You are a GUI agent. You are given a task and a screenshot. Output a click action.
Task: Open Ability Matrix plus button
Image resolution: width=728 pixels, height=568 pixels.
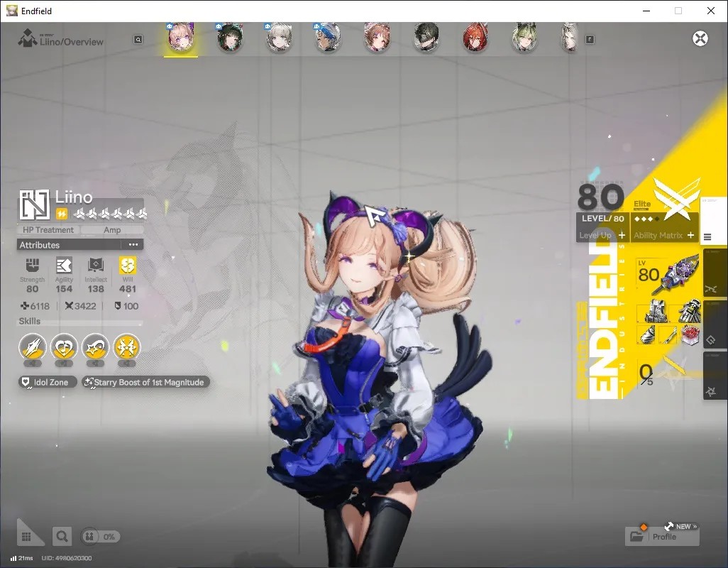690,236
